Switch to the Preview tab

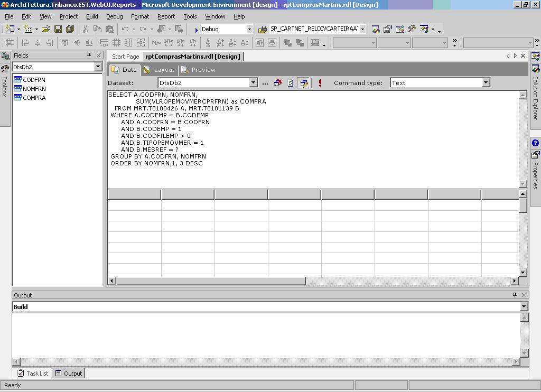coord(198,70)
